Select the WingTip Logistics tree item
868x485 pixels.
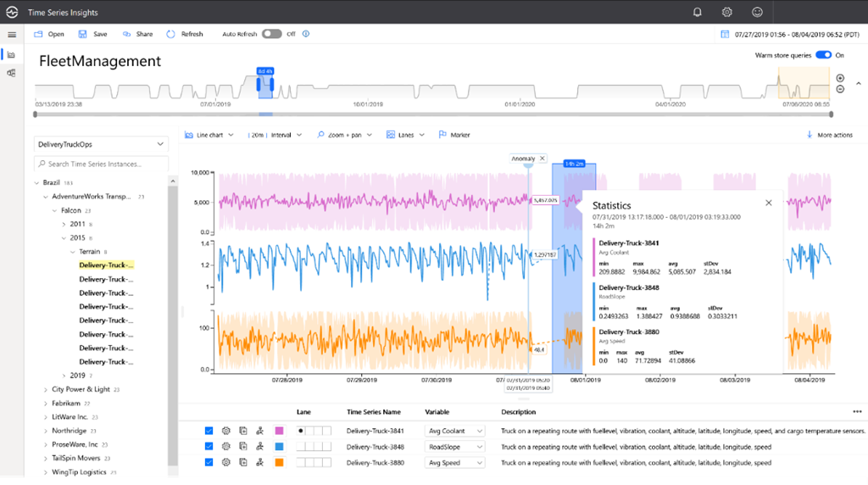pos(79,471)
